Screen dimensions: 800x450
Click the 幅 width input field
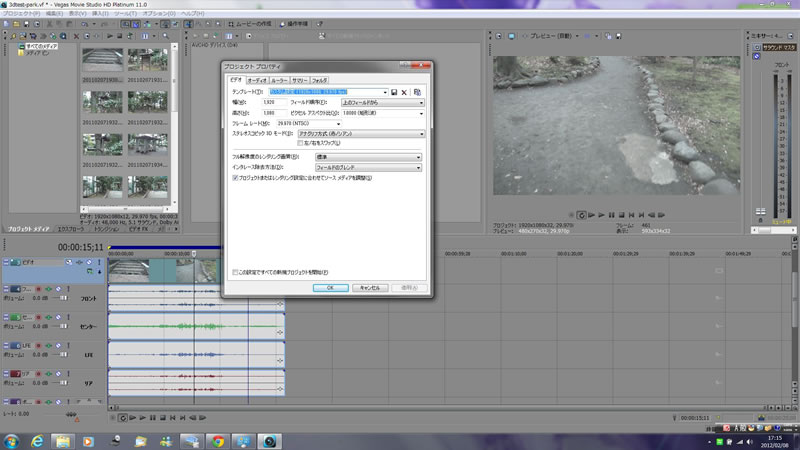click(272, 102)
